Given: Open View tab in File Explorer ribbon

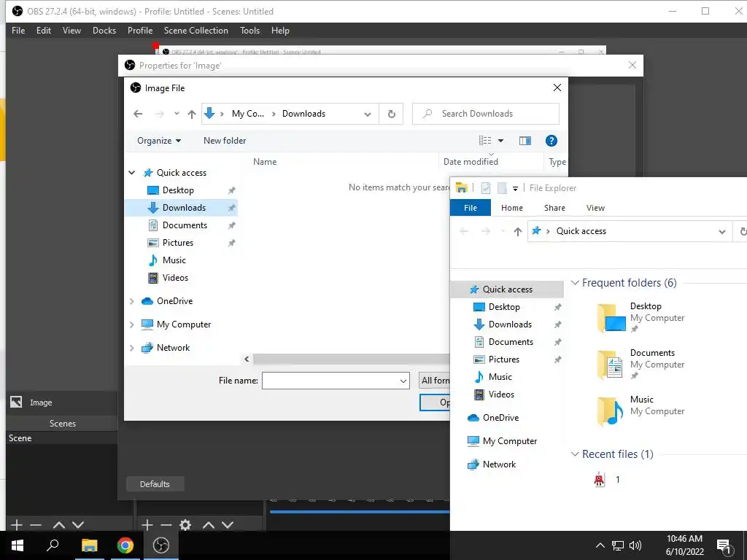Looking at the screenshot, I should tap(595, 208).
